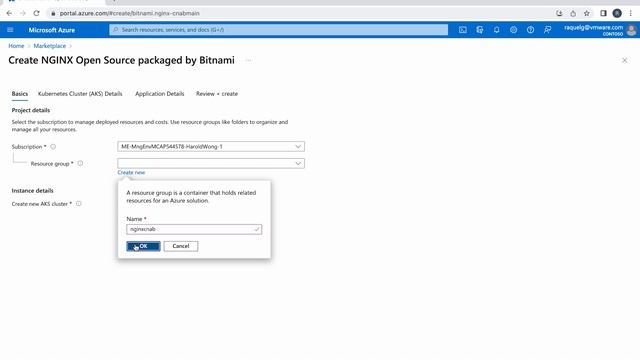Show Create new AKS cluster info icon

[79, 203]
